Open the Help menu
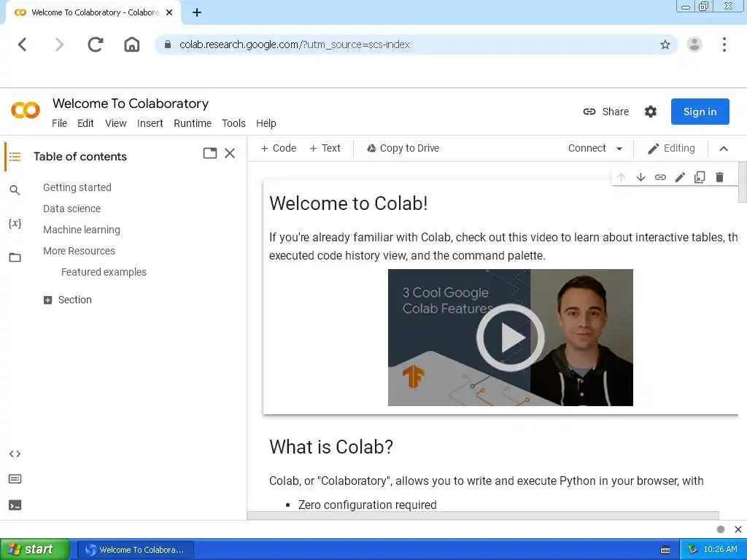 266,123
